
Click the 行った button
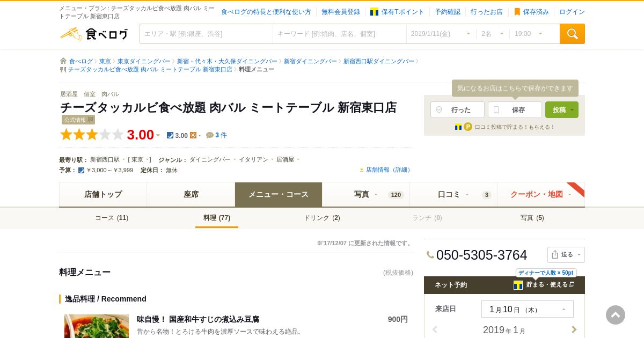pyautogui.click(x=457, y=109)
